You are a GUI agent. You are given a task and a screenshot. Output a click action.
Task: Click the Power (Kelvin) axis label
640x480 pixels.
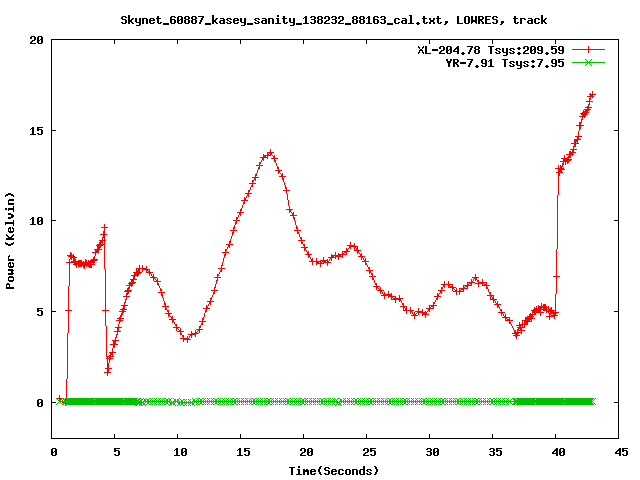click(10, 241)
